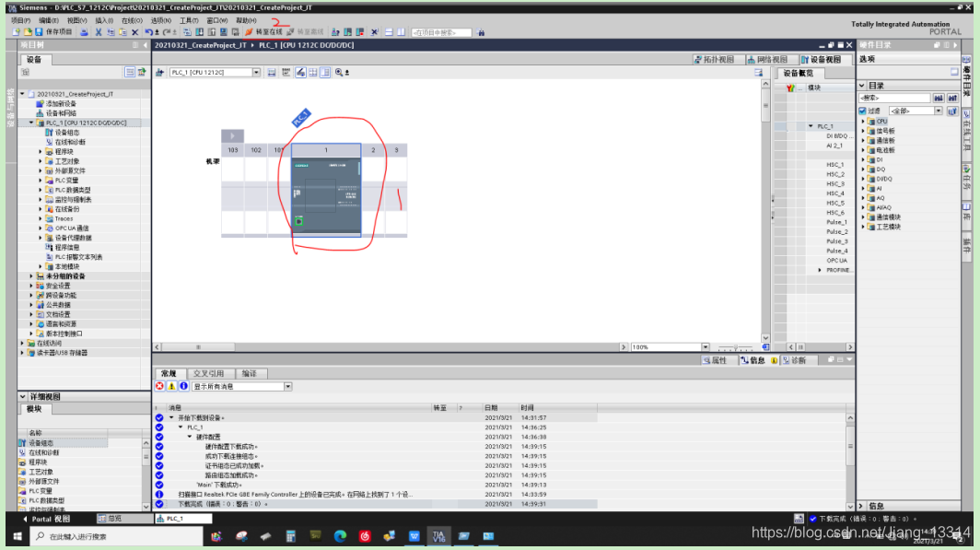The image size is (980, 550).
Task: Click the zoom slider in device view
Action: click(x=735, y=347)
